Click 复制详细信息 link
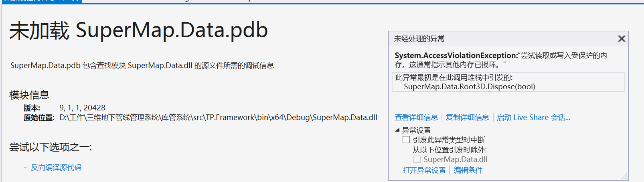 [468, 117]
